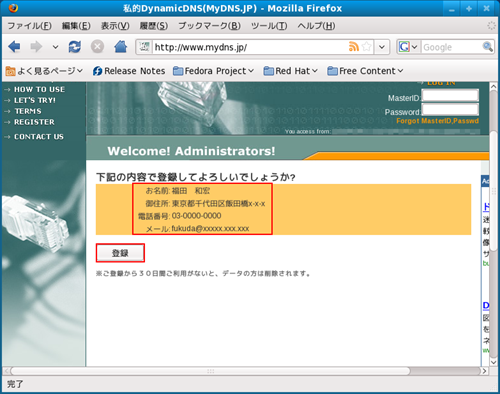
Task: Bookmark this page with the star
Action: pos(367,47)
